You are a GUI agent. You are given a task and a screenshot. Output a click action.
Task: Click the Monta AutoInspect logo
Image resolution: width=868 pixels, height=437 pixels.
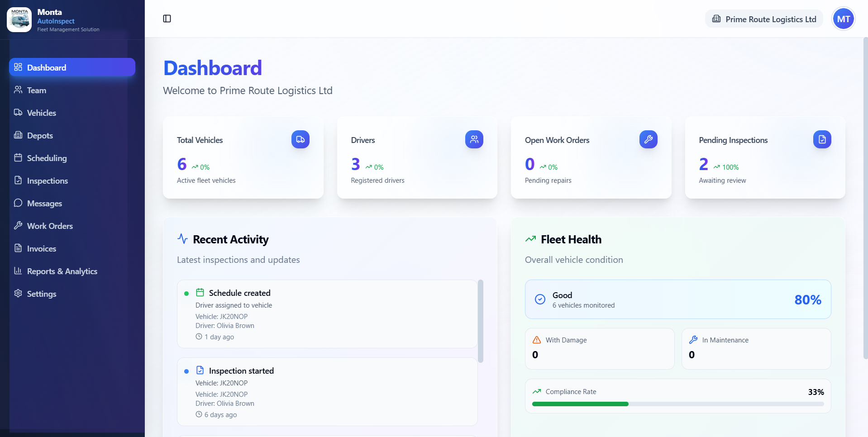[x=19, y=19]
